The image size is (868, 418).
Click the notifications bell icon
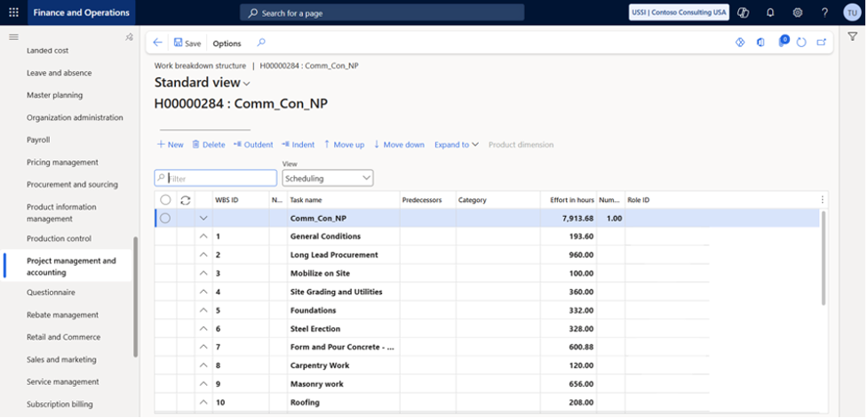click(x=770, y=12)
